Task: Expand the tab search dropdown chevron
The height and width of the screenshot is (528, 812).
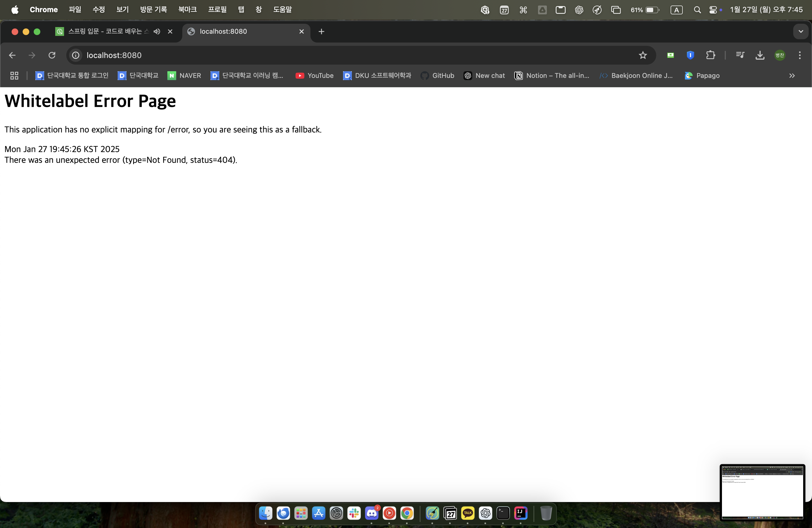Action: (800, 32)
